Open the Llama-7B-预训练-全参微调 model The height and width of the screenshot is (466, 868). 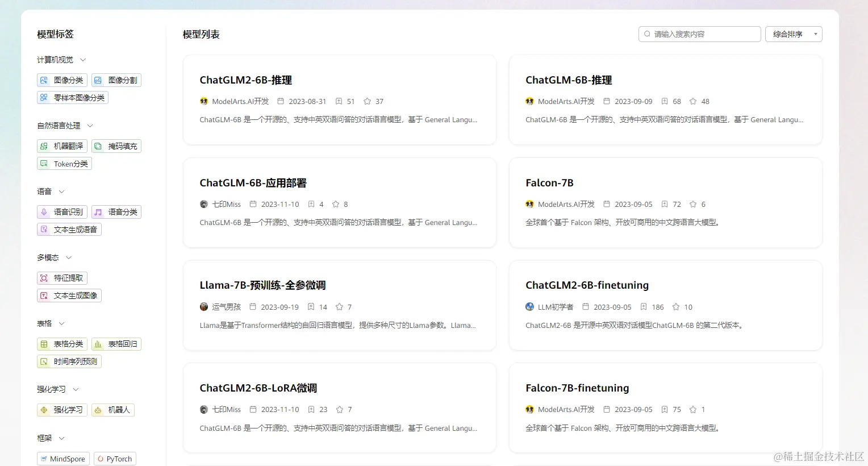[263, 285]
